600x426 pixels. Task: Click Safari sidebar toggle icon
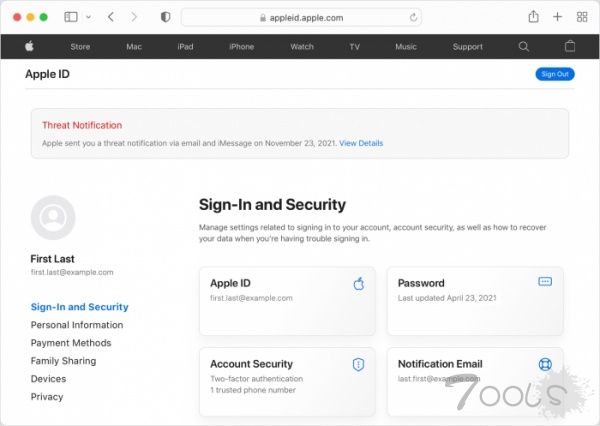tap(71, 17)
